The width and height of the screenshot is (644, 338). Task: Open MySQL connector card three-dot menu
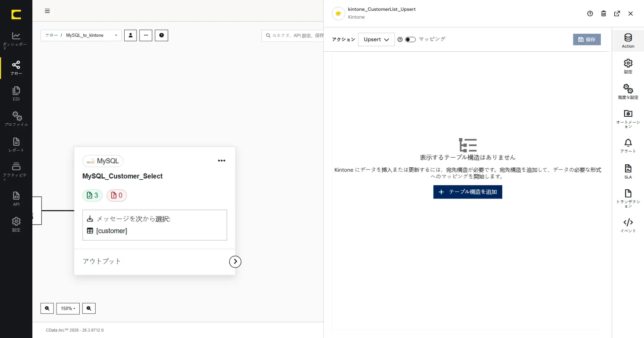click(222, 161)
